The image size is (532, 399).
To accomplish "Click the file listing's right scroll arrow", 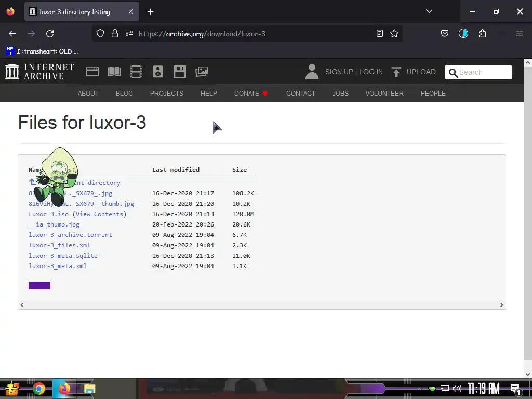I will pos(501,305).
